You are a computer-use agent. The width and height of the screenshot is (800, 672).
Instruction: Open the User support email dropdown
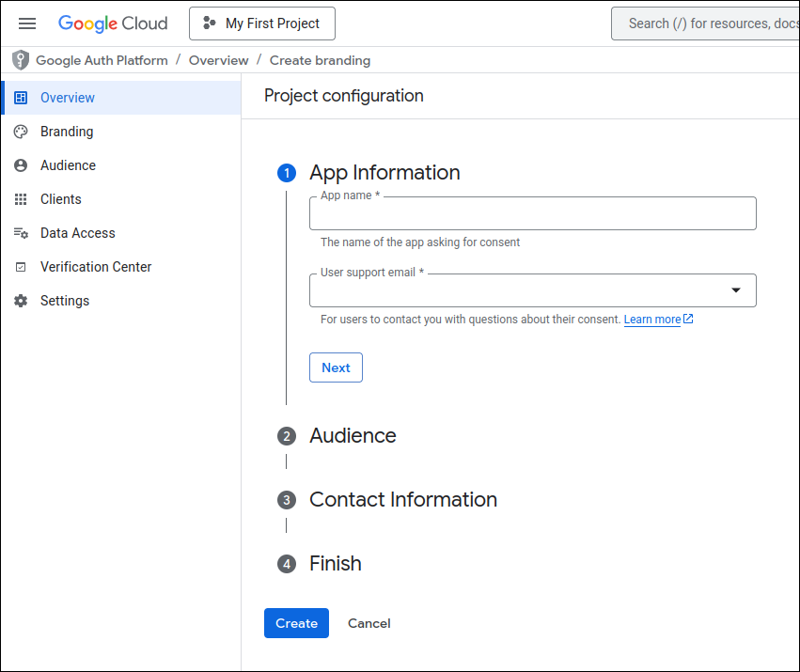pyautogui.click(x=735, y=291)
